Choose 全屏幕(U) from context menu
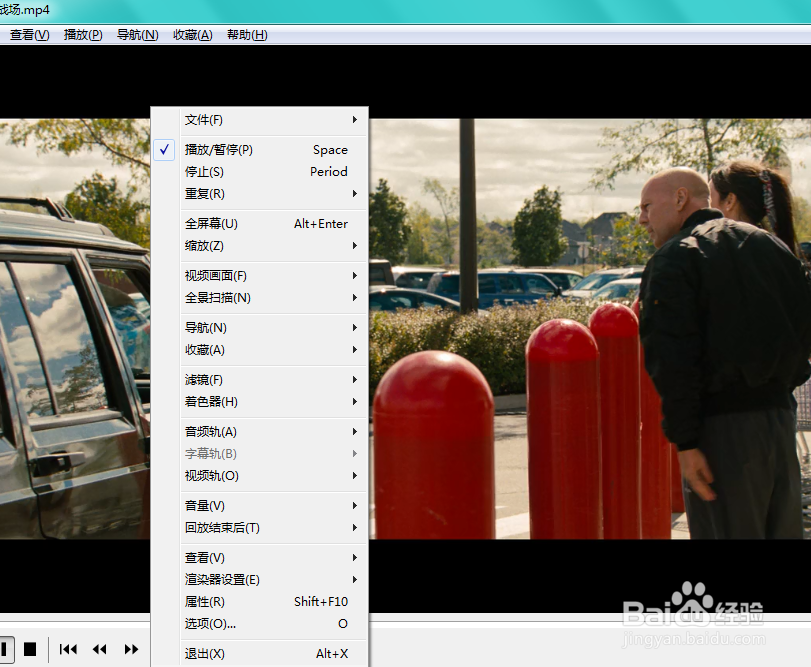 pyautogui.click(x=260, y=224)
